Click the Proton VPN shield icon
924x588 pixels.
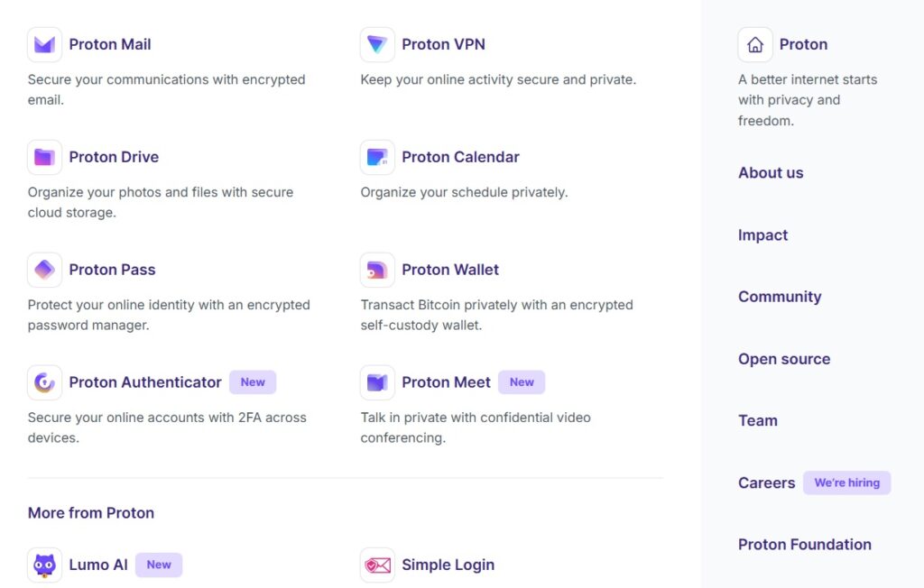377,44
